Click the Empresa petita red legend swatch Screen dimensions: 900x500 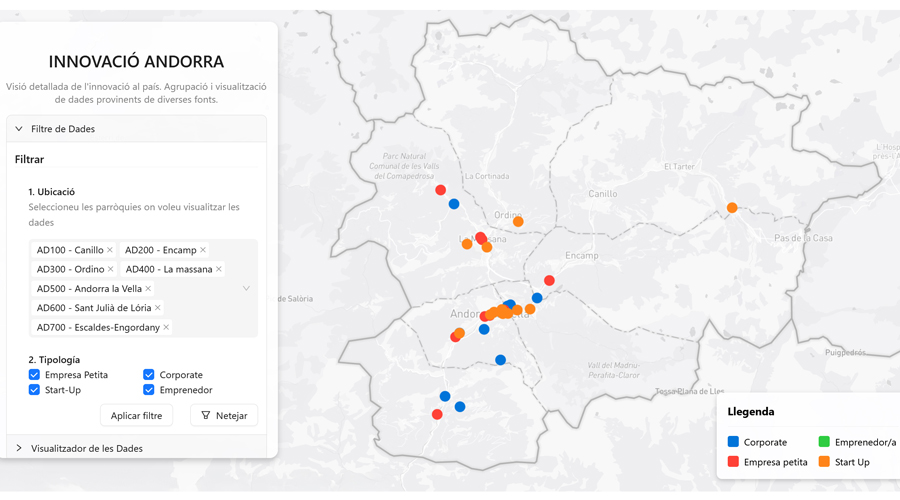coord(733,462)
